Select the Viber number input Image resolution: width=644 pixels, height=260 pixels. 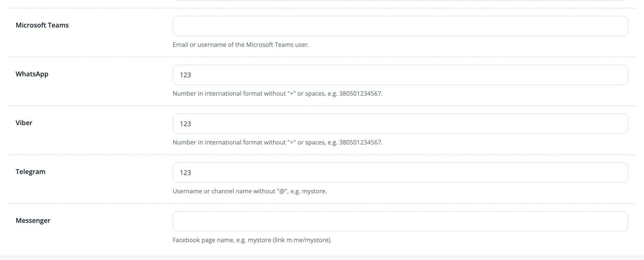(400, 124)
